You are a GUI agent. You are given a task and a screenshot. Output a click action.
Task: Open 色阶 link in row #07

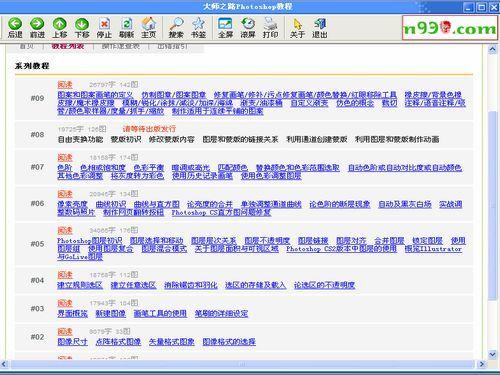click(x=65, y=167)
